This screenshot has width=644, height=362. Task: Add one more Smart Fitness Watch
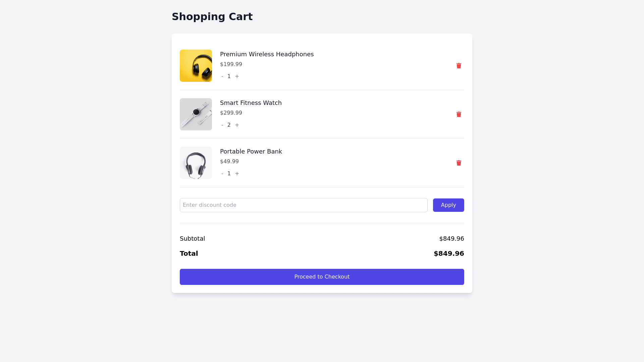[237, 125]
